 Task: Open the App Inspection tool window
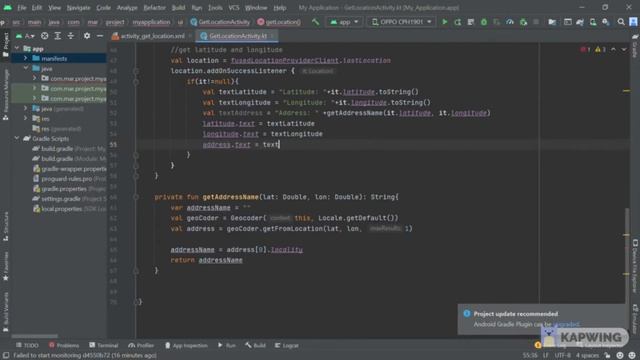pos(186,345)
